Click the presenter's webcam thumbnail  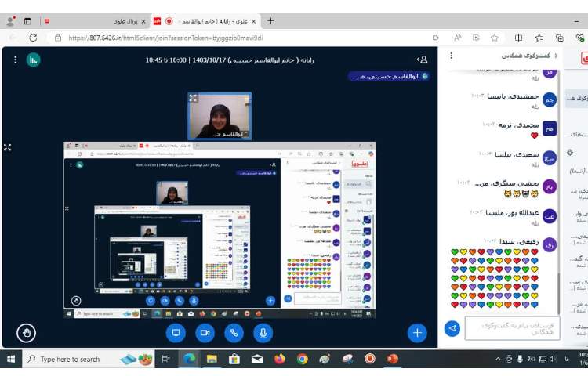(x=220, y=116)
